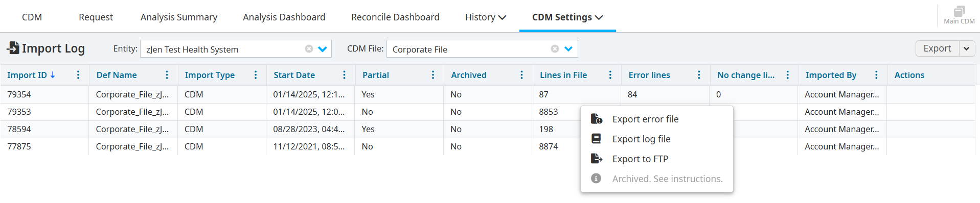Viewport: 980px width, 203px height.
Task: Open Import ID column options menu
Action: [x=78, y=75]
